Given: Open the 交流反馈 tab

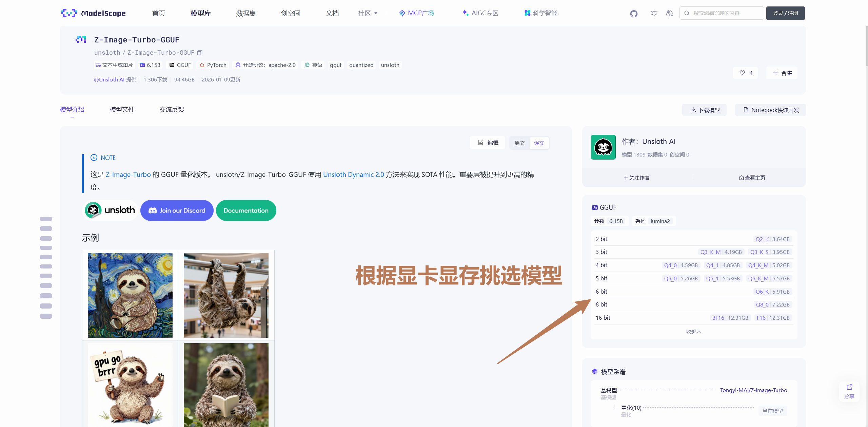Looking at the screenshot, I should tap(172, 109).
